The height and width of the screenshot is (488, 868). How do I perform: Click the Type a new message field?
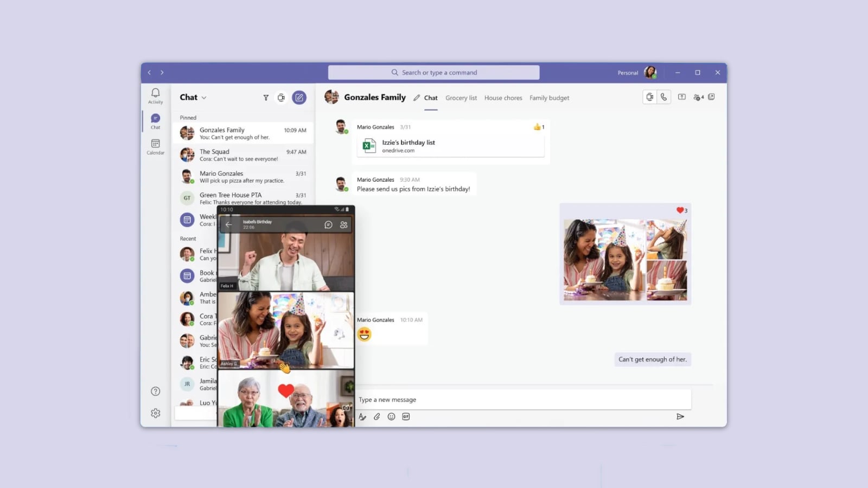(x=523, y=400)
